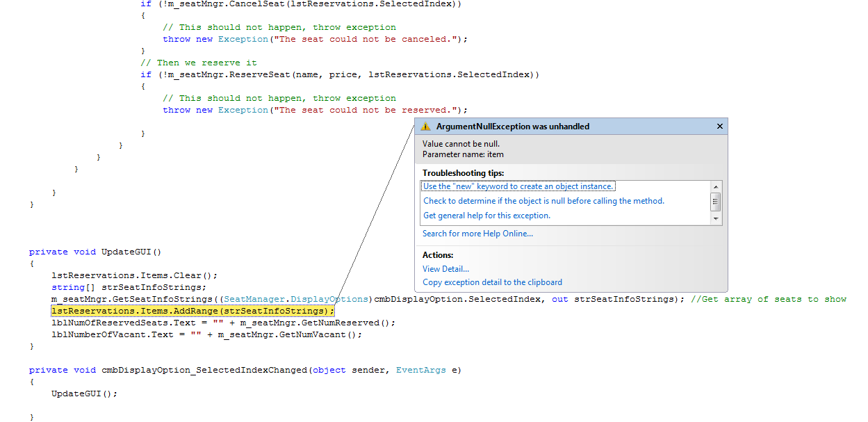Open 'Check to determine if the object is null' tip
868x422 pixels.
(x=544, y=201)
